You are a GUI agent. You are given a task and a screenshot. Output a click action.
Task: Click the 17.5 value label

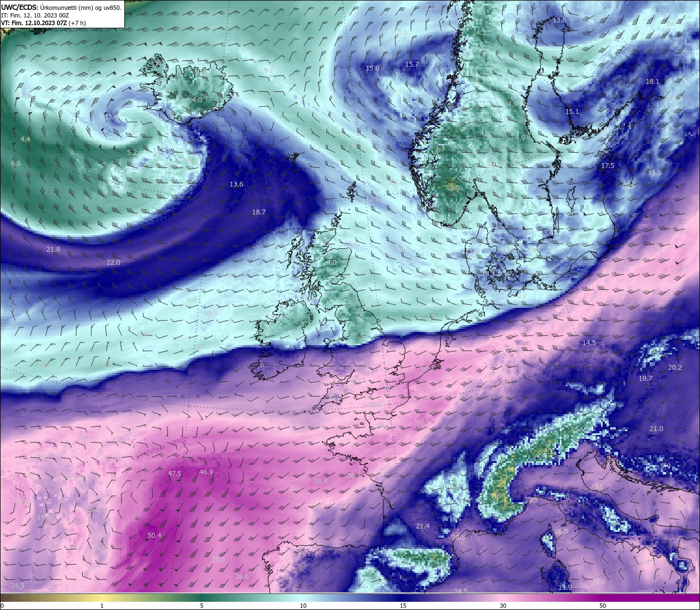[x=608, y=165]
